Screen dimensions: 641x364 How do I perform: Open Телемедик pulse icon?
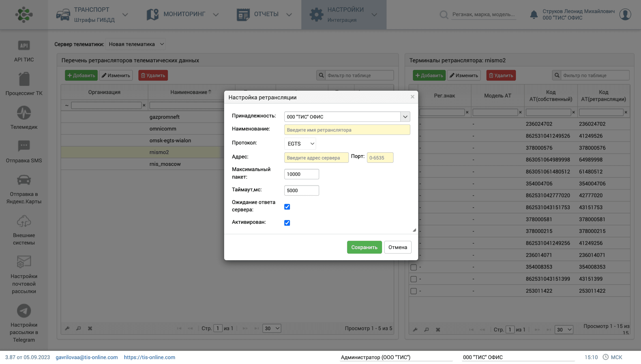pos(24,113)
